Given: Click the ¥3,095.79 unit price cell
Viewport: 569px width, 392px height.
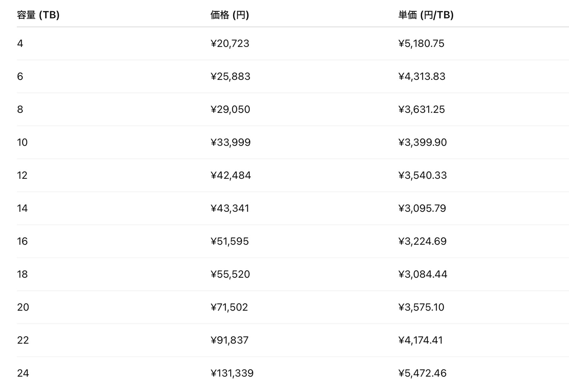Looking at the screenshot, I should pos(422,208).
